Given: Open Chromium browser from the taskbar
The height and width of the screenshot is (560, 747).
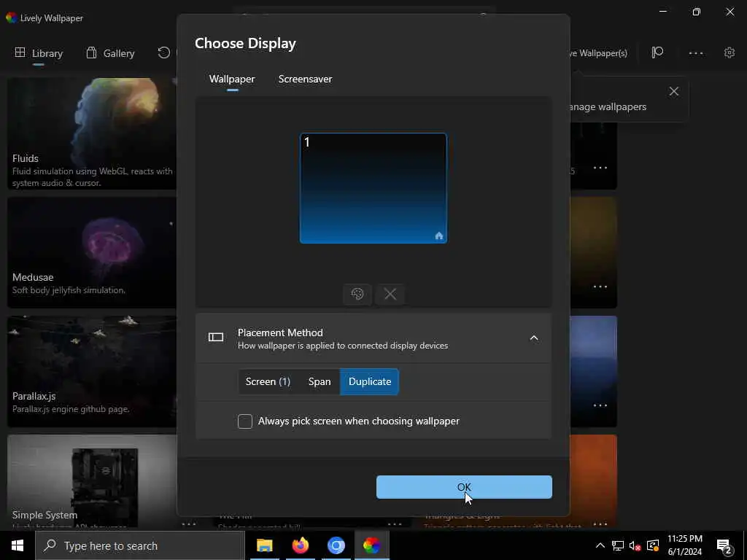Looking at the screenshot, I should 336,545.
